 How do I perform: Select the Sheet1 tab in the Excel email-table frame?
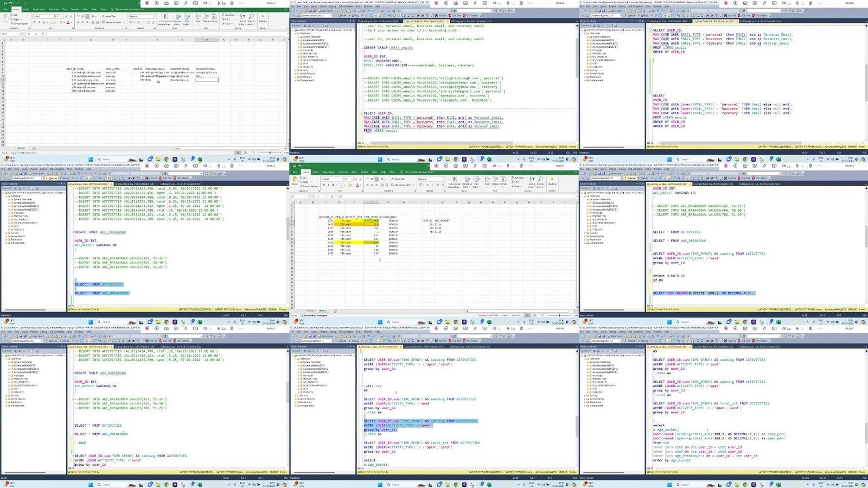tap(21, 148)
